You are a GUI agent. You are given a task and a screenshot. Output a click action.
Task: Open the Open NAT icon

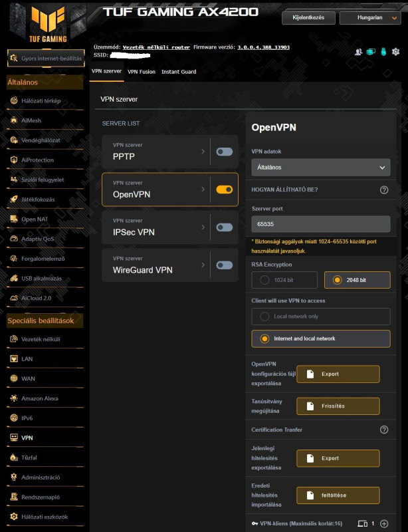click(x=13, y=219)
